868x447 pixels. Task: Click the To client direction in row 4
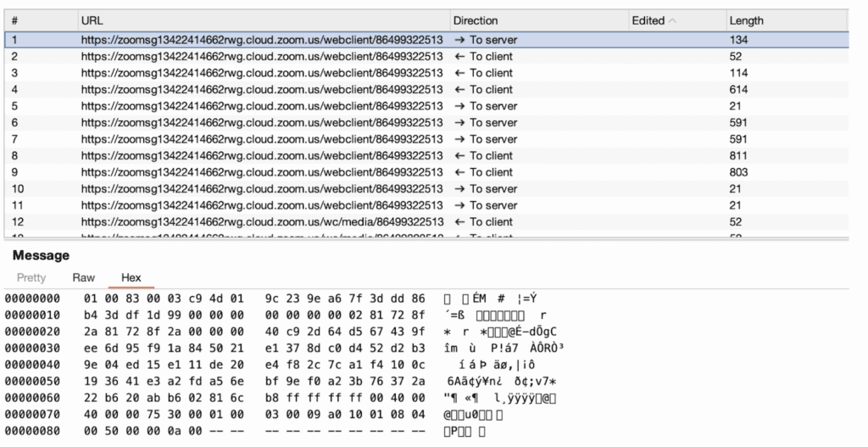[x=484, y=90]
